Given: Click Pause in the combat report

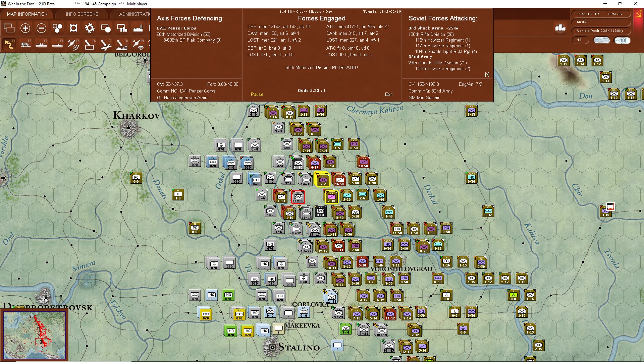Looking at the screenshot, I should tap(257, 94).
